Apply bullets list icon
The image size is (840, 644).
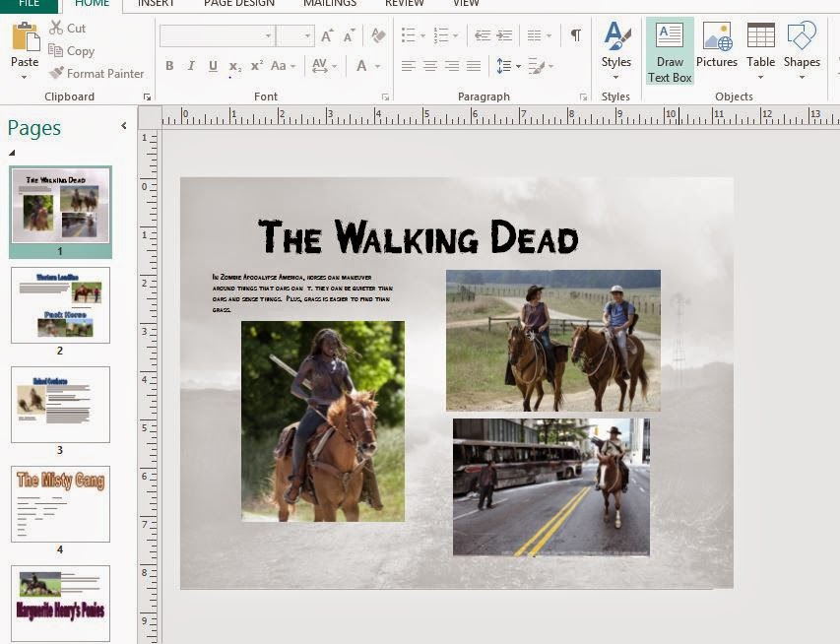pyautogui.click(x=413, y=35)
